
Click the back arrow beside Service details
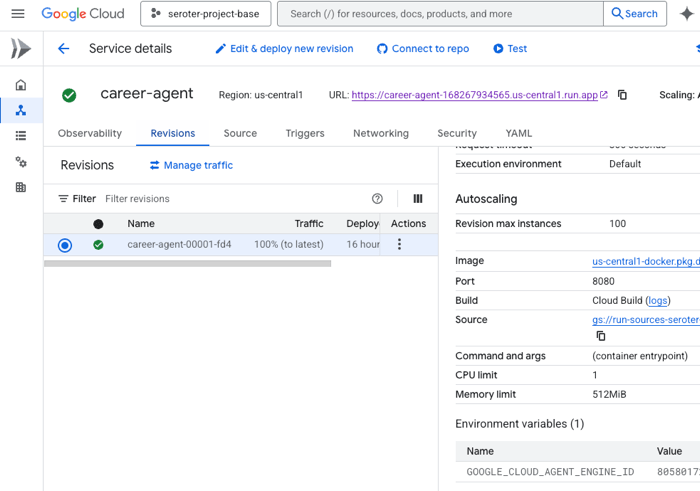click(x=64, y=49)
